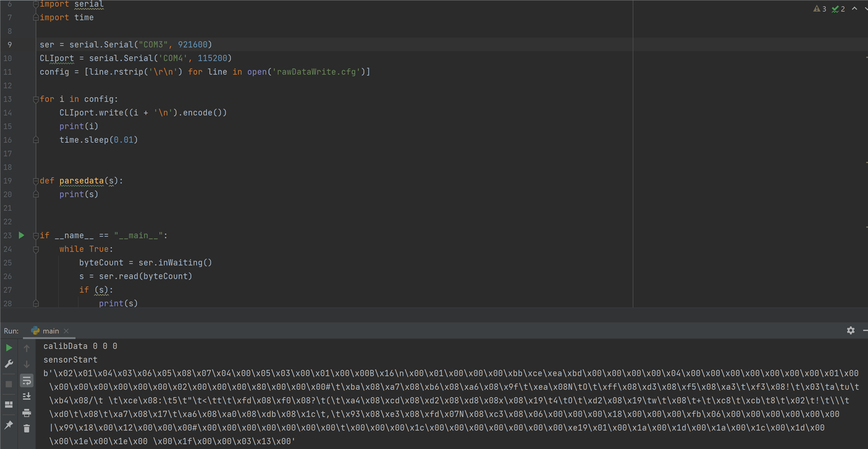Viewport: 868px width, 449px height.
Task: Go to previous highlighted error arrow
Action: [854, 9]
